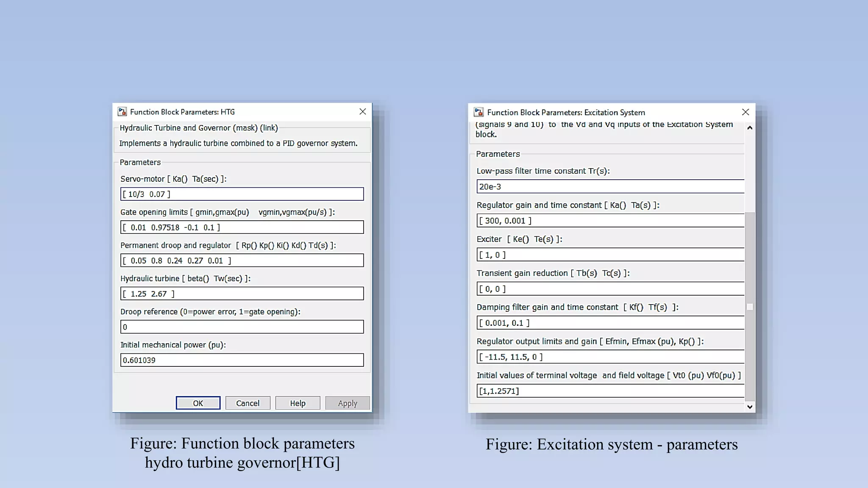Cancel the HTG dialog changes
The image size is (868, 488).
(x=248, y=403)
